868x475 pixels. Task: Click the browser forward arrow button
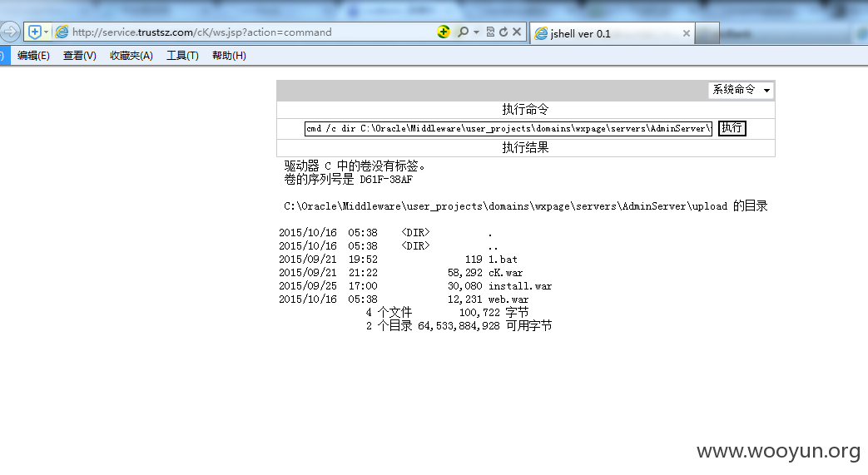[10, 32]
